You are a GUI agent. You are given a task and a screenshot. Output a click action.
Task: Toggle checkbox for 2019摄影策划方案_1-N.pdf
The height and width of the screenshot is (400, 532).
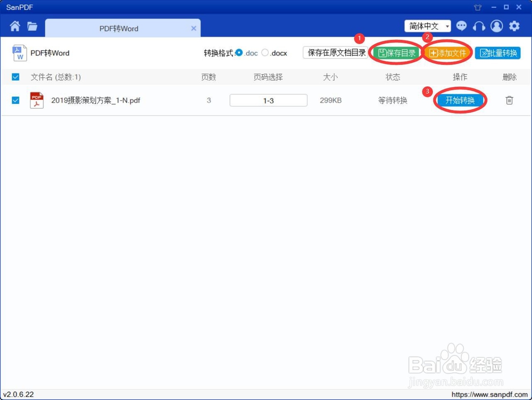point(15,100)
